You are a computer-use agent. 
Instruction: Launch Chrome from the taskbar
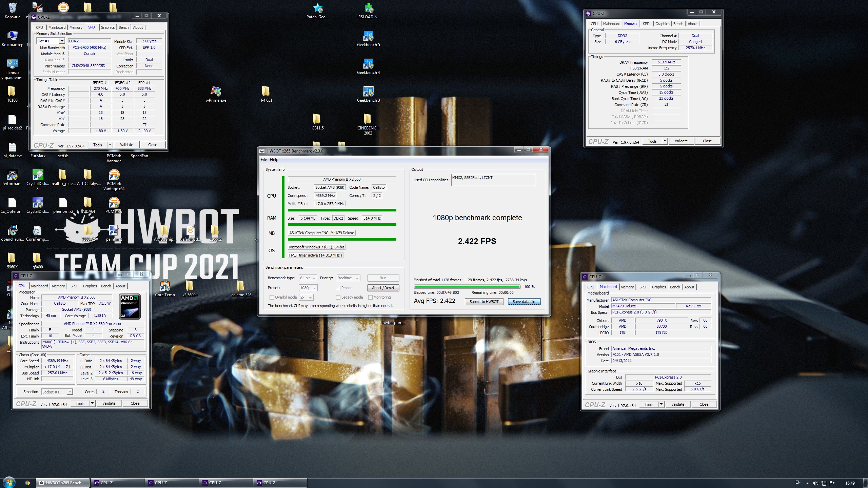27,483
